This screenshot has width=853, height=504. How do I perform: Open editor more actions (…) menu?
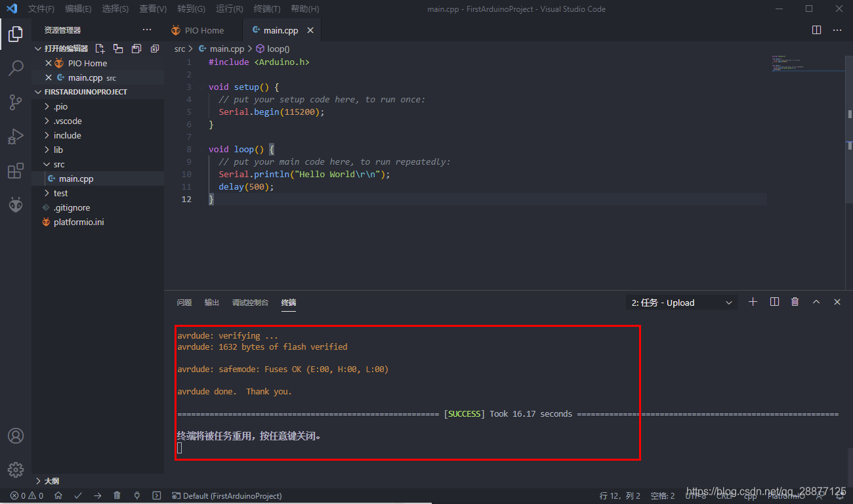click(837, 30)
